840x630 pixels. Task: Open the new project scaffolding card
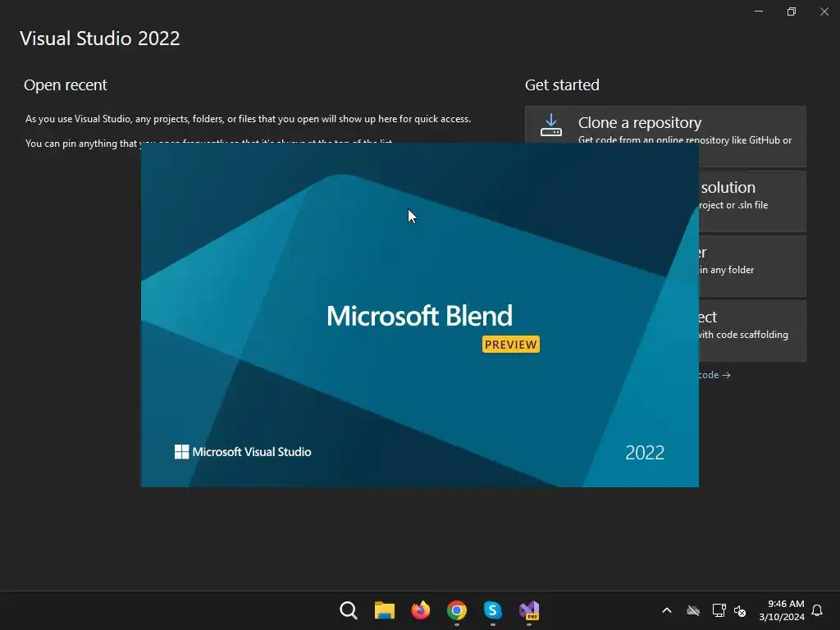coord(753,331)
